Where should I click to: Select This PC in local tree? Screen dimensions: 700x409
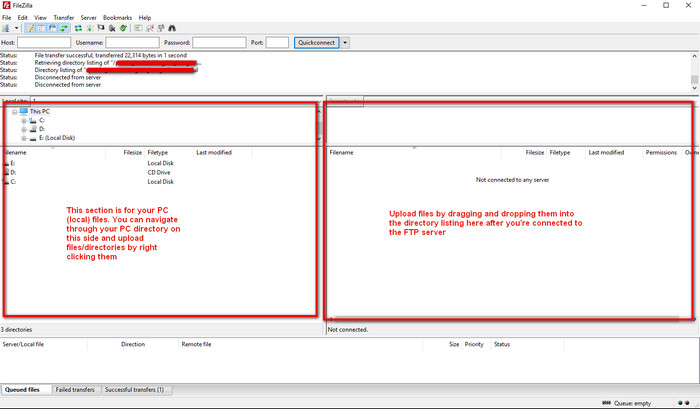(40, 111)
